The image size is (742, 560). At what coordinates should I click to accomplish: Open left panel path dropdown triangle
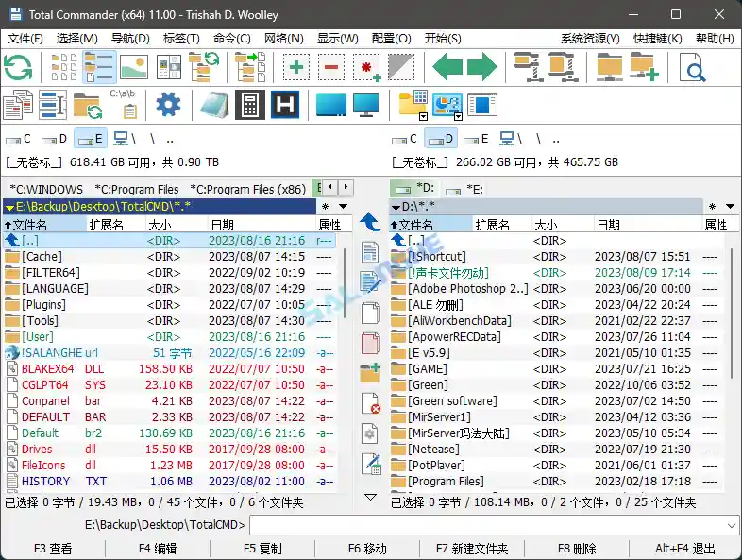pos(9,208)
